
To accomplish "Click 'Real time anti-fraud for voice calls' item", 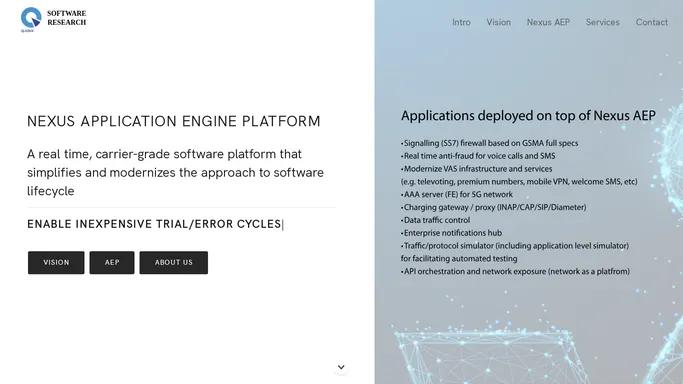I will coord(478,156).
